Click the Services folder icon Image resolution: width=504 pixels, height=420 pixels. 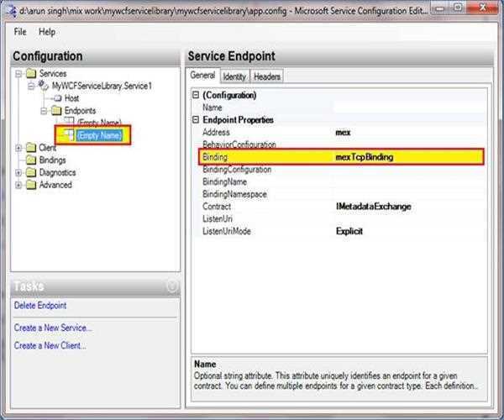[32, 74]
